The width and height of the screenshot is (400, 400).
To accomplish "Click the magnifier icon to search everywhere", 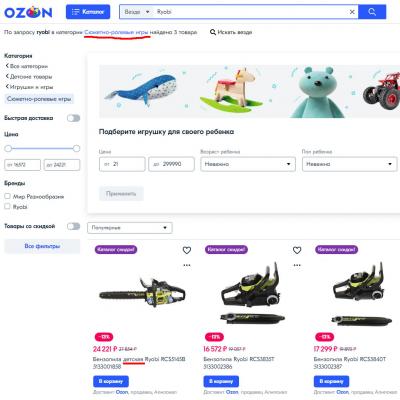I will 213,32.
